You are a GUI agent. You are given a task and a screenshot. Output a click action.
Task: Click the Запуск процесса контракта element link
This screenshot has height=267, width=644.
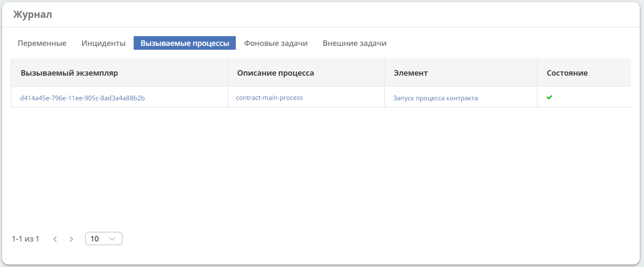point(435,98)
